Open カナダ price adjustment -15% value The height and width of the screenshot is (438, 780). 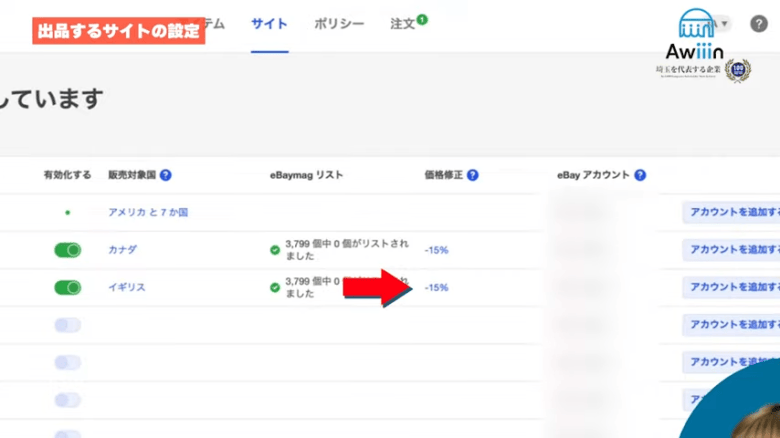(436, 250)
